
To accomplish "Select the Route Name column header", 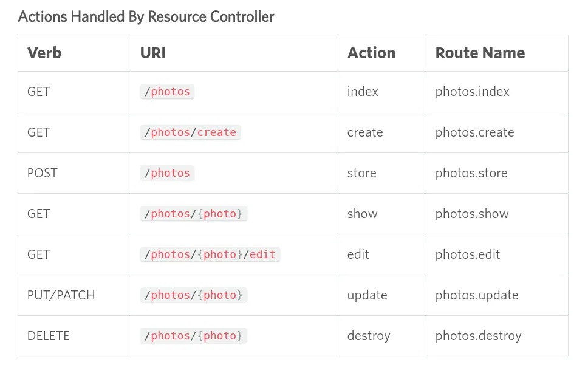I will point(480,53).
